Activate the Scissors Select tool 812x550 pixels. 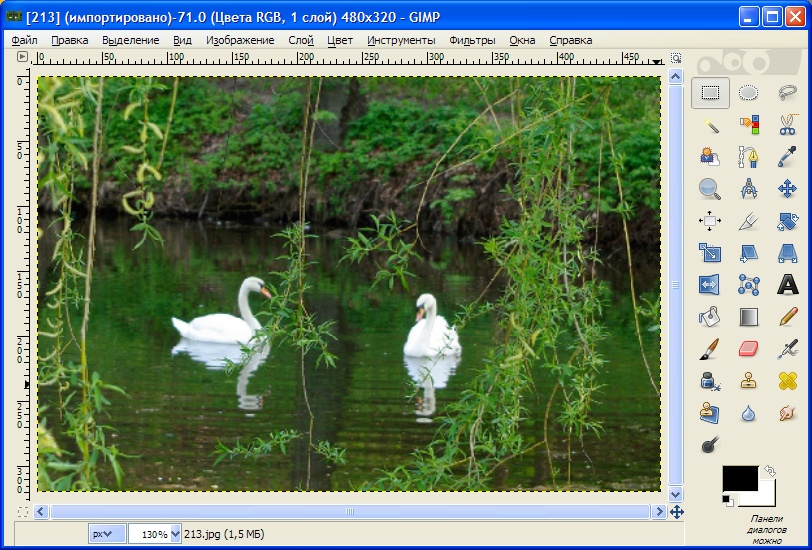(787, 125)
